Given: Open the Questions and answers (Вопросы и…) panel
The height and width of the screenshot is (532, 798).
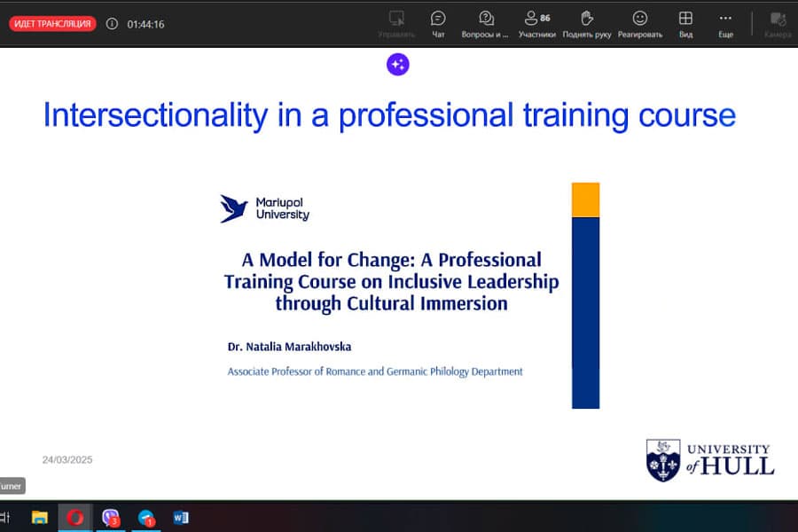Looking at the screenshot, I should point(485,23).
